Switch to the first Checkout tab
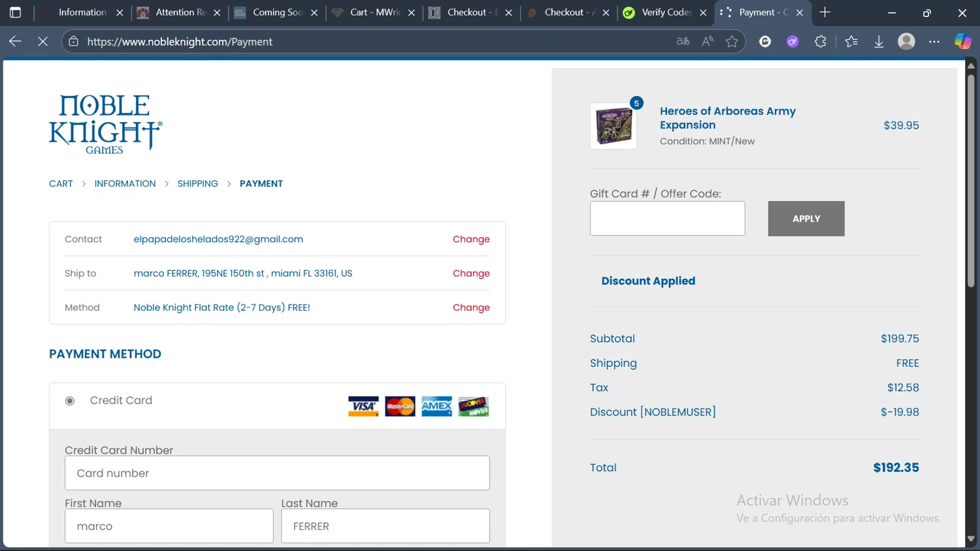The width and height of the screenshot is (980, 551). (471, 12)
